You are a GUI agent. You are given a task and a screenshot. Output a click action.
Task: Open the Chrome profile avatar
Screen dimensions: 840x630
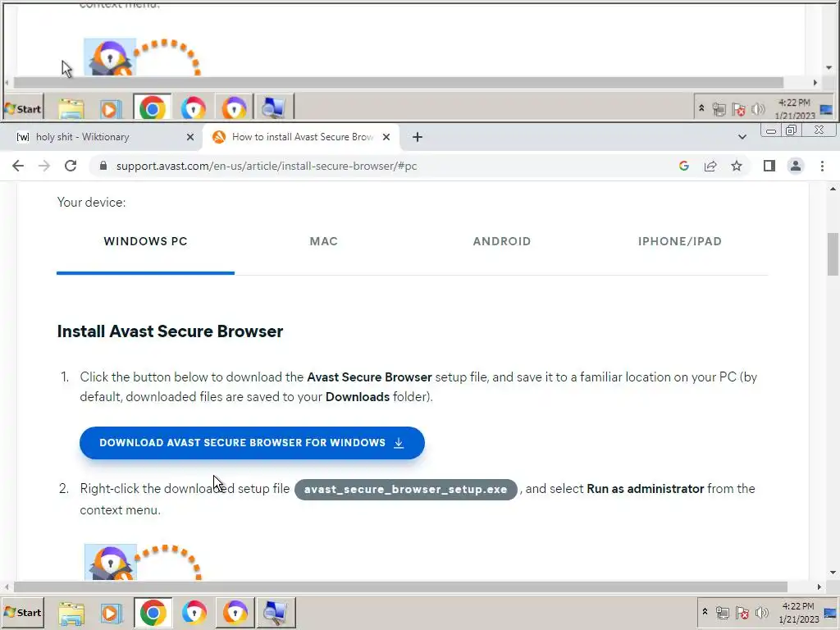[x=796, y=166]
